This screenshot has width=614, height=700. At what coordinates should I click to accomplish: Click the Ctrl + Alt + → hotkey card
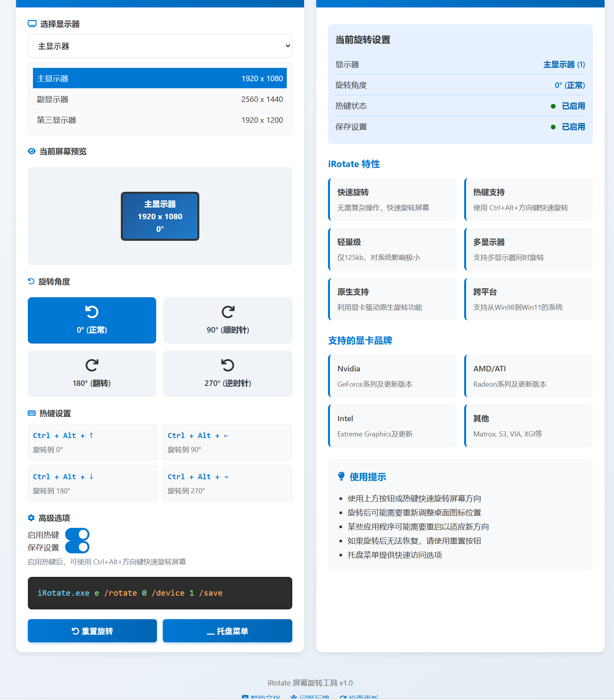(228, 484)
